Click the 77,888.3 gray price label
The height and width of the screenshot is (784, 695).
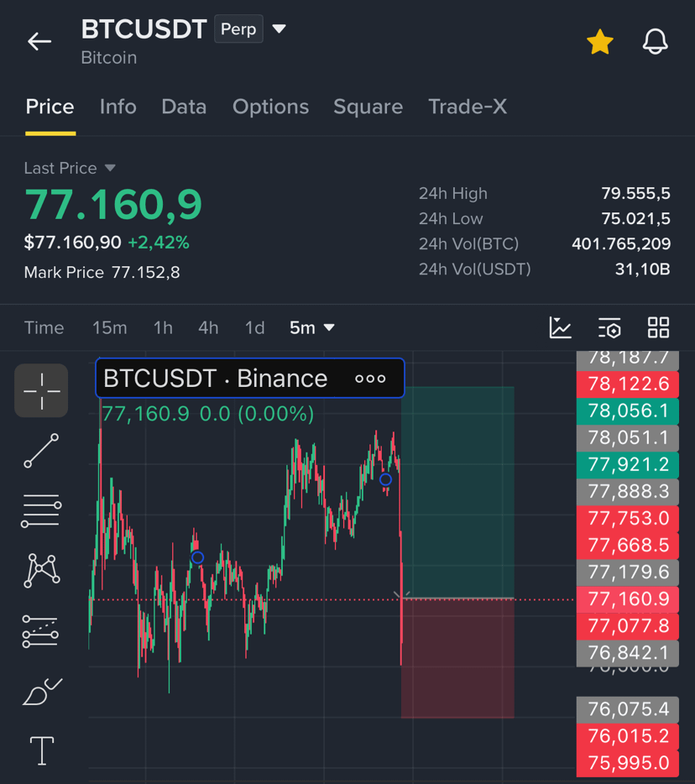coord(628,492)
